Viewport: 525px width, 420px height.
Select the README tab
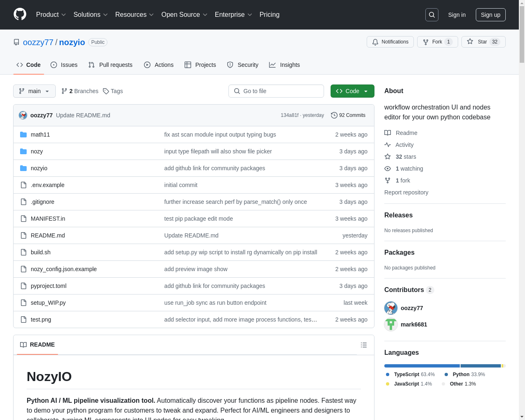[x=37, y=345]
